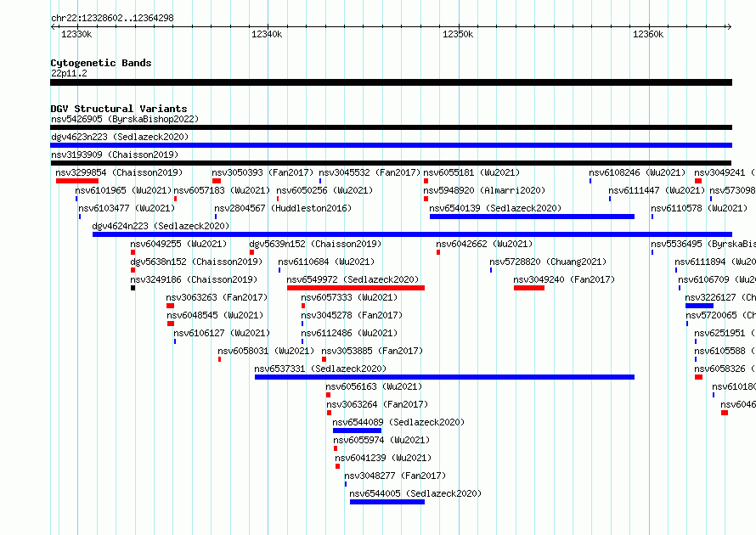
Task: Select the blue nsv3226127 variant bar
Action: pos(700,306)
